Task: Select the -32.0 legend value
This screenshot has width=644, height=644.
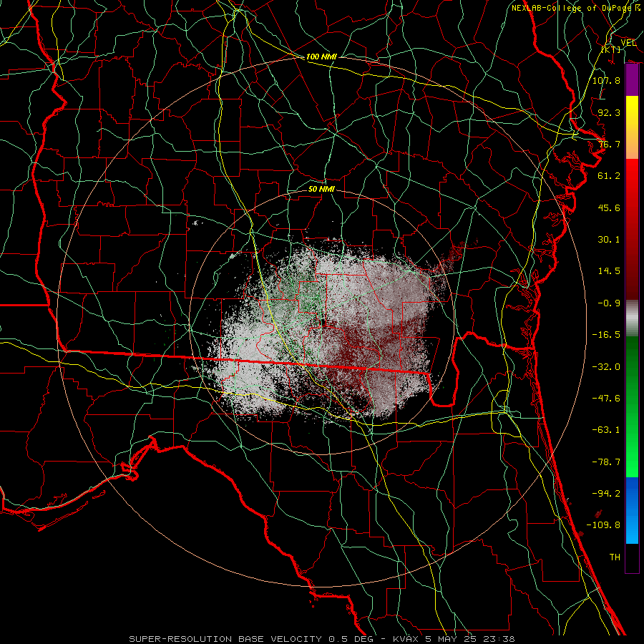Action: [x=606, y=367]
